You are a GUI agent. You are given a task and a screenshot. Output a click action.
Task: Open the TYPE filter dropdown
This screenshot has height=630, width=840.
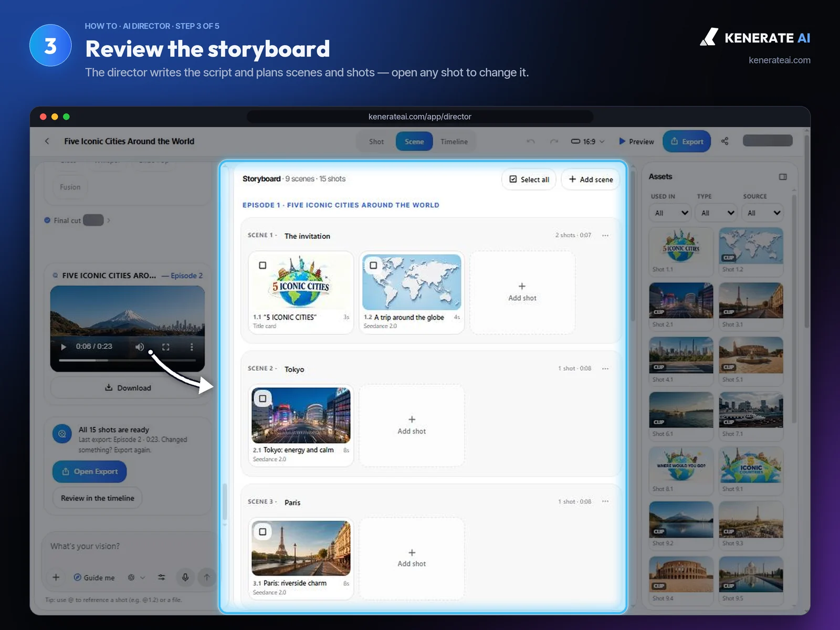point(717,213)
